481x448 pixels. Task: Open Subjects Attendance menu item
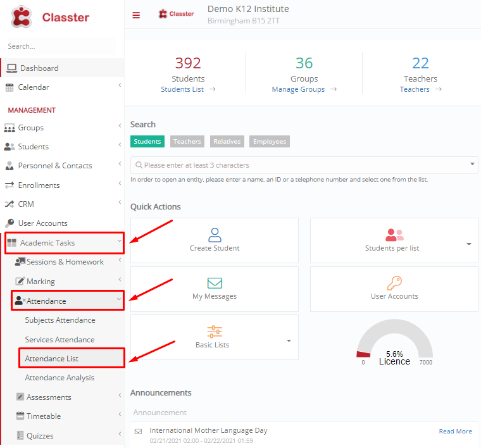tap(60, 320)
